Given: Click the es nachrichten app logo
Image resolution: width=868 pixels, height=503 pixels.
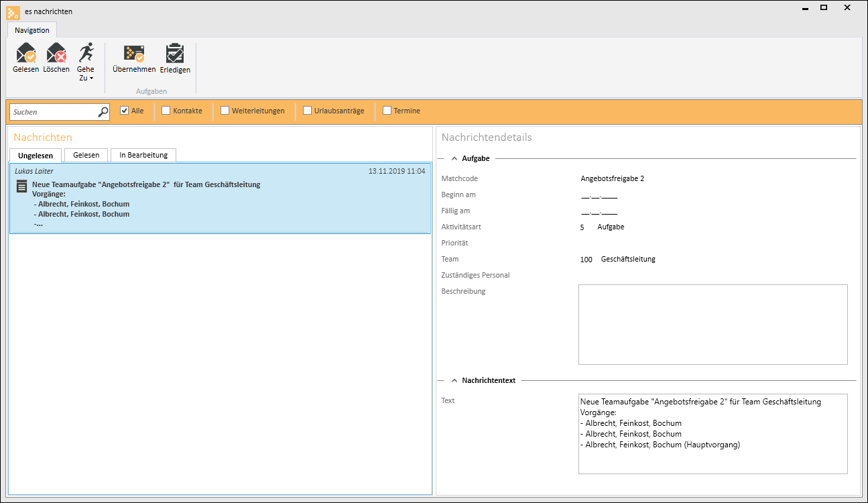Looking at the screenshot, I should [13, 11].
